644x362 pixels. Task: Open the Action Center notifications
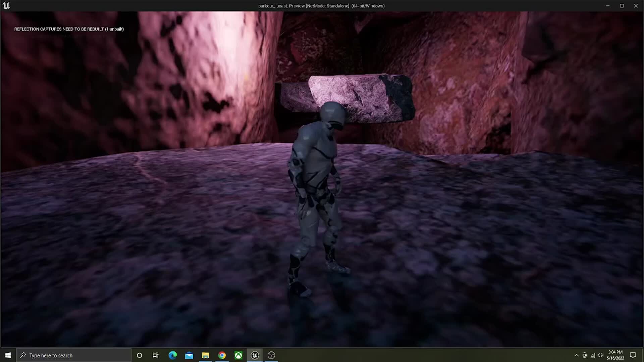(633, 355)
